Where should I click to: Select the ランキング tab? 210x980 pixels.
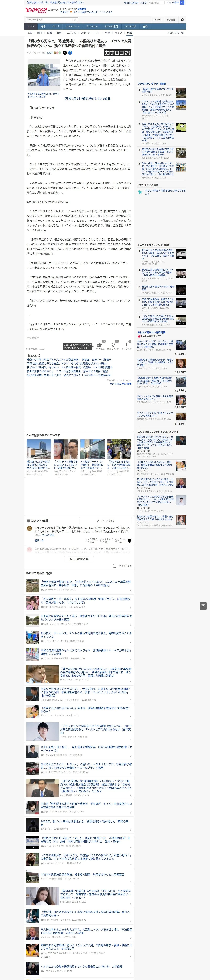(x=130, y=26)
